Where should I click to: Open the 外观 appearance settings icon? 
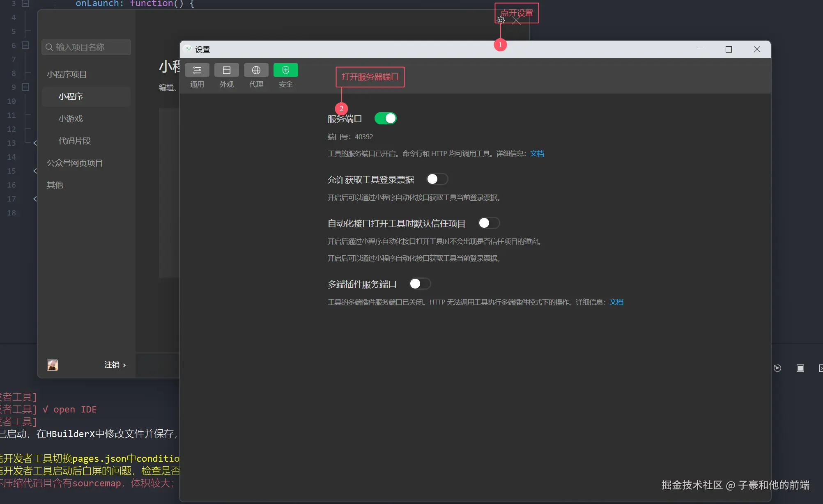pos(227,70)
